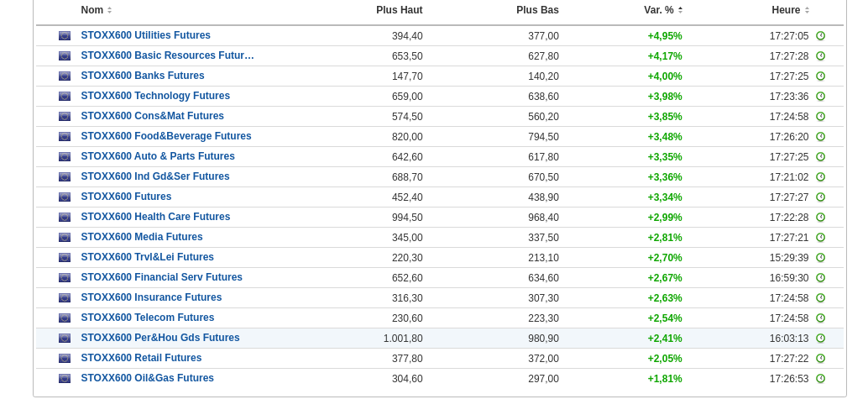Viewport: 868px width, 415px height.
Task: Open STOXX600 Financial Serv Futures link
Action: [x=161, y=278]
